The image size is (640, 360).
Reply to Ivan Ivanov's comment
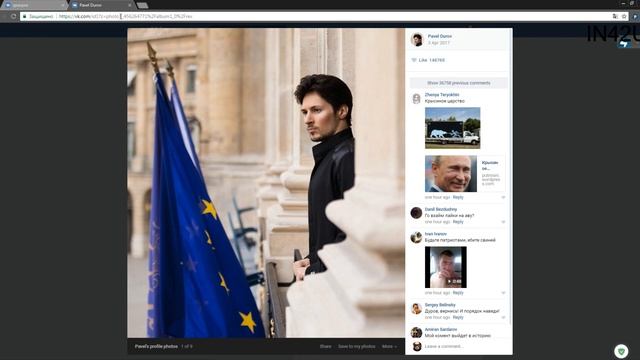coord(458,293)
